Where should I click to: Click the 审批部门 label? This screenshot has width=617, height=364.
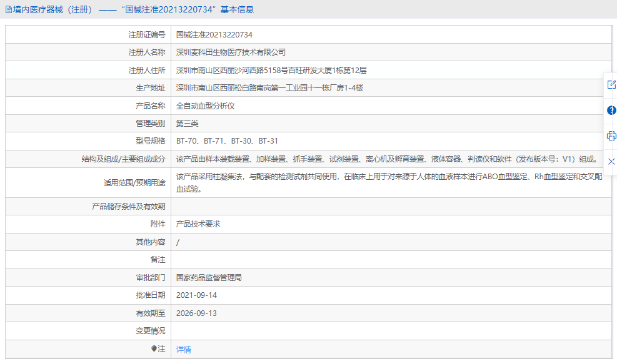click(151, 277)
